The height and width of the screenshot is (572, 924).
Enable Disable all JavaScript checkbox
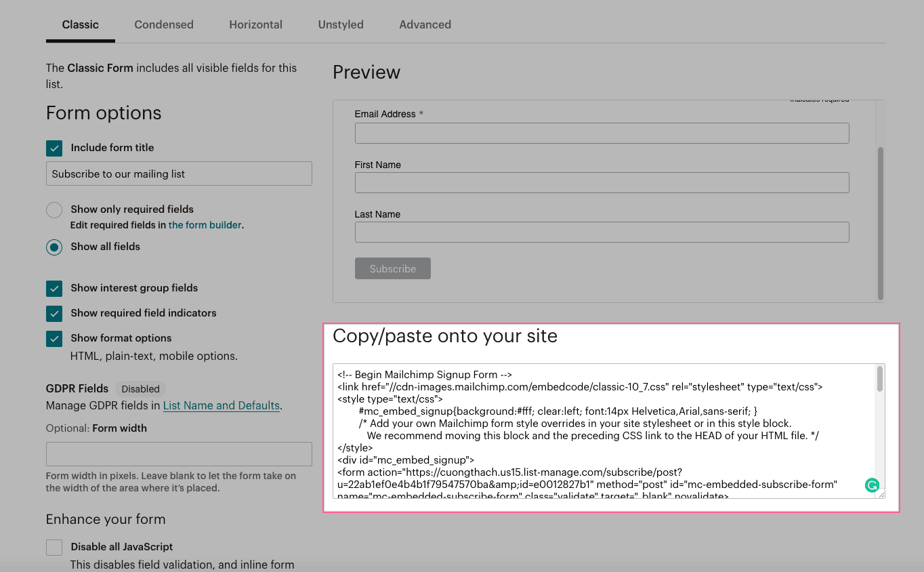click(54, 547)
